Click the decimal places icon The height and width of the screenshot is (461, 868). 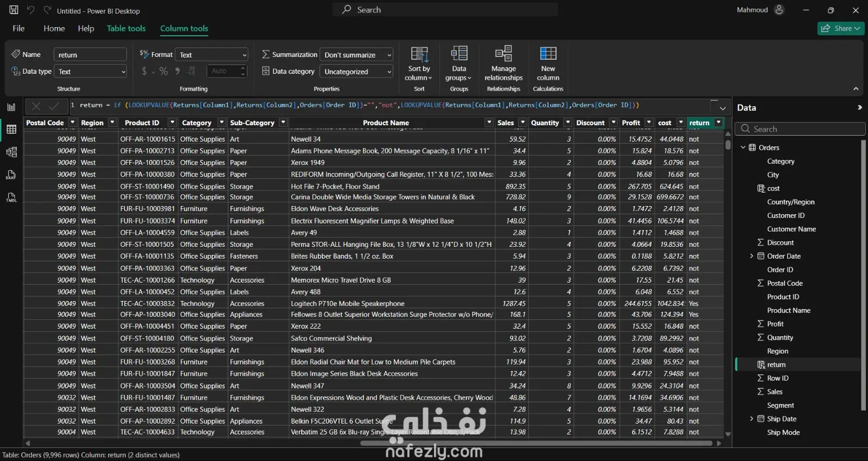[x=191, y=71]
